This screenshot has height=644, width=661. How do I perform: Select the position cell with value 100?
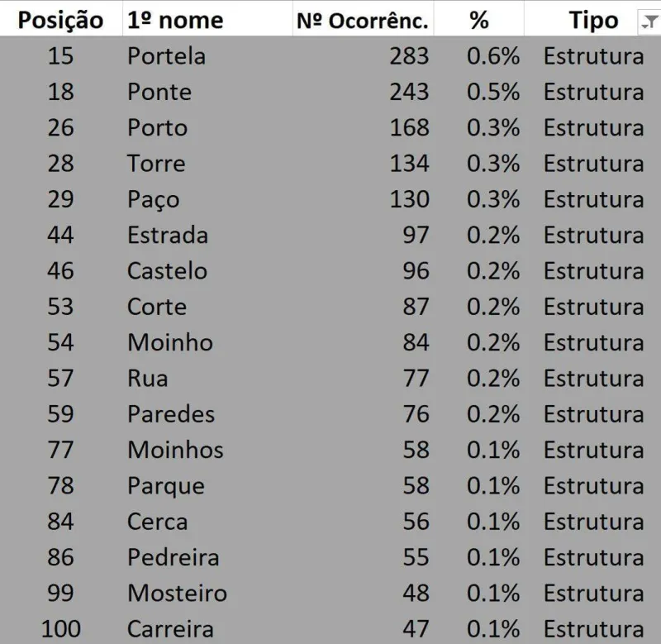tap(60, 629)
